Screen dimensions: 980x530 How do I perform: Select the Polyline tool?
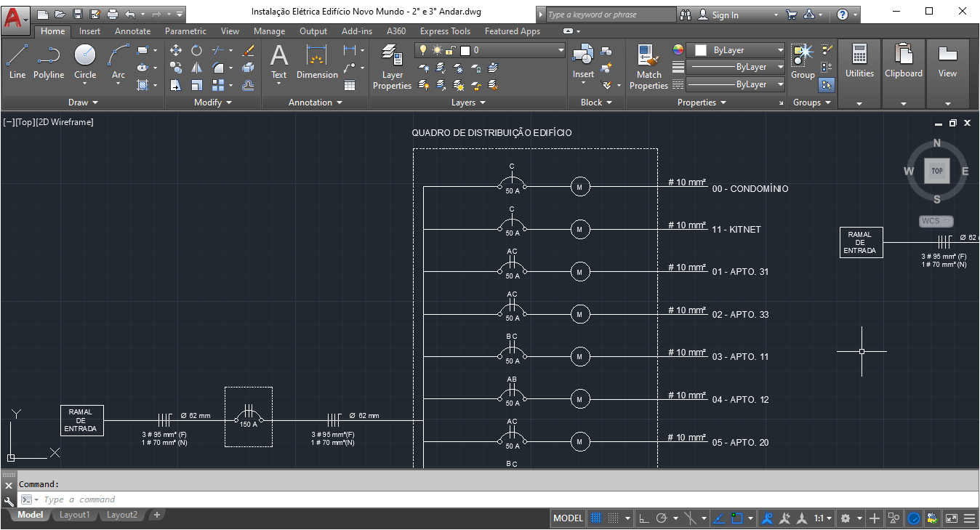coord(49,62)
